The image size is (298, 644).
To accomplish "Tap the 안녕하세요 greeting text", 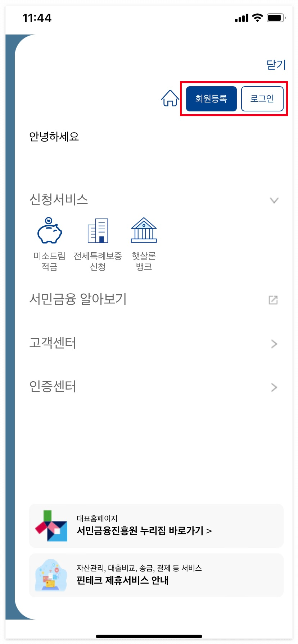I will point(54,137).
